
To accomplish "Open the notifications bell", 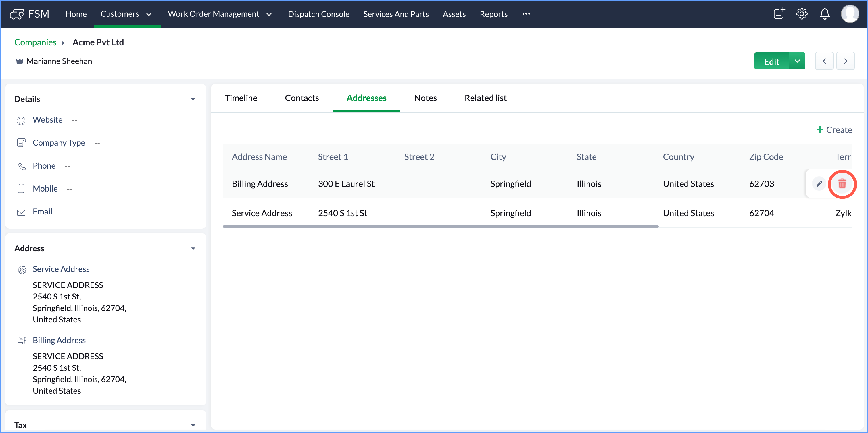I will 825,14.
